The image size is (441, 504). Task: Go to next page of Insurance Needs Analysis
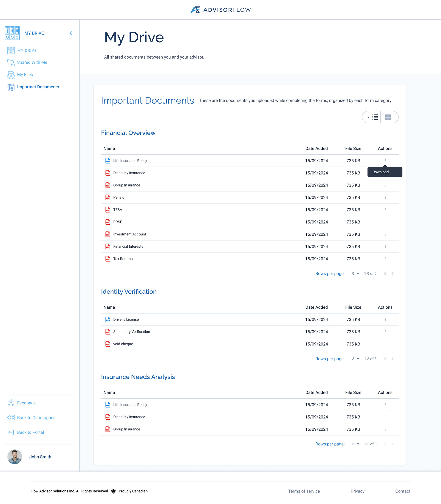tap(393, 444)
